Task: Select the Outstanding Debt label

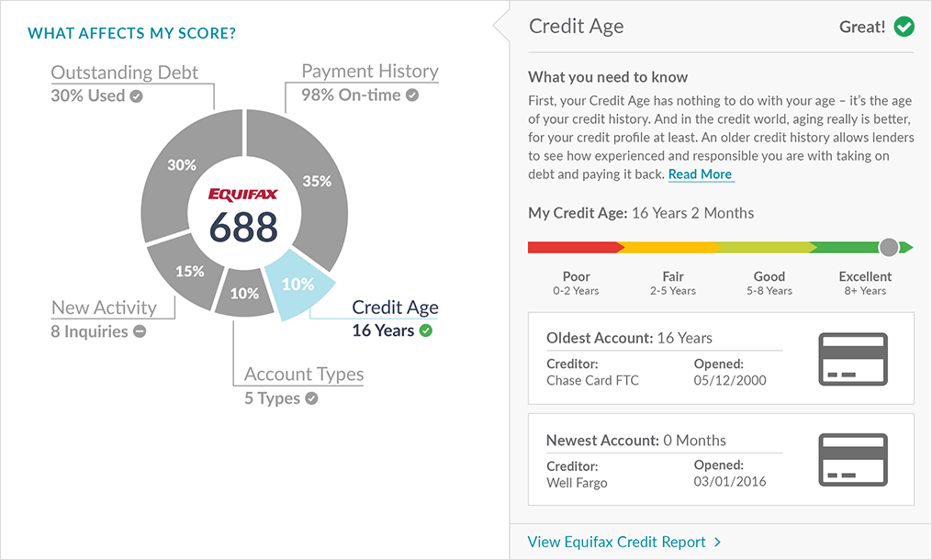Action: (x=124, y=72)
